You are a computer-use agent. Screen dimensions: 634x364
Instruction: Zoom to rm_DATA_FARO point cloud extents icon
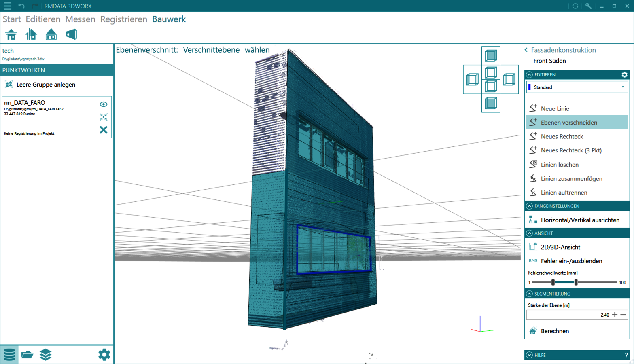tap(104, 117)
